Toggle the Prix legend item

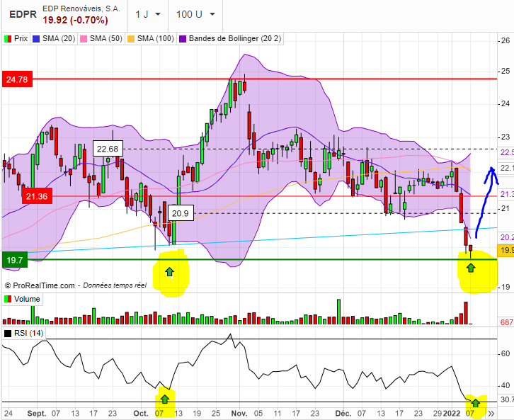point(16,38)
